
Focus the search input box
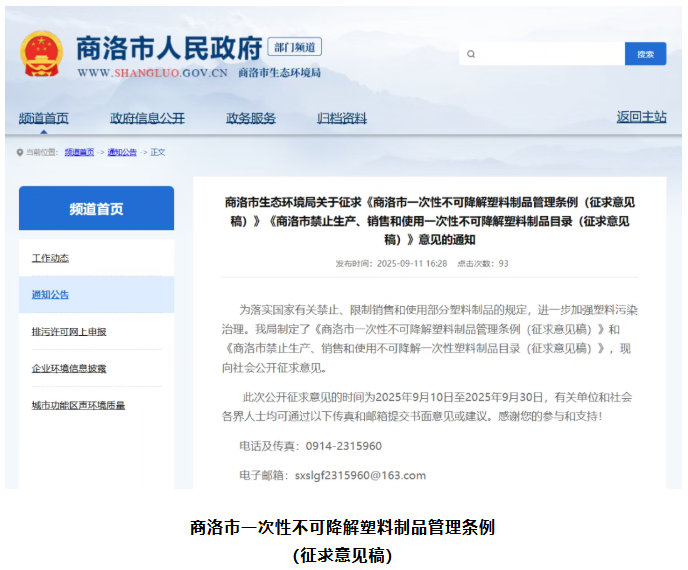(x=542, y=54)
